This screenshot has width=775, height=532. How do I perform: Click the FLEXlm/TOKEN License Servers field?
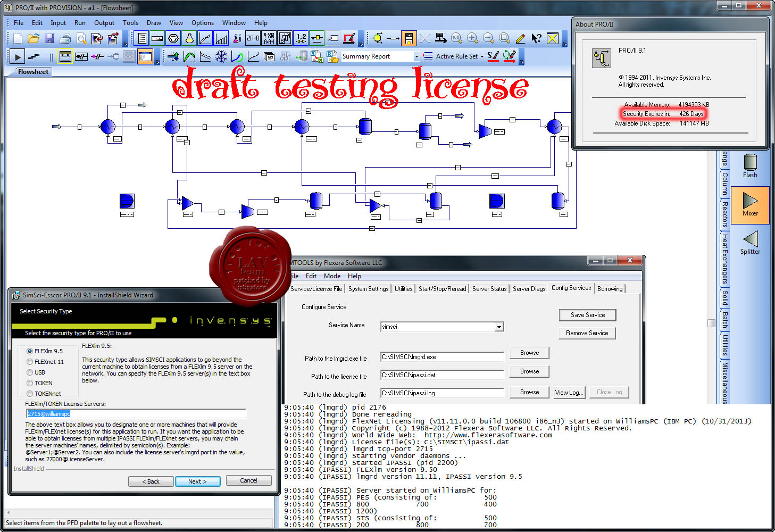[x=136, y=413]
